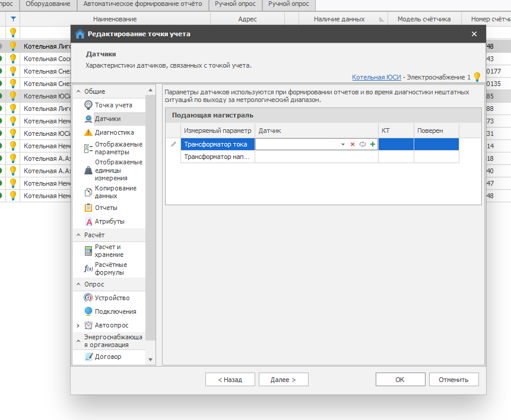Viewport: 511px width, 420px height.
Task: Open the first Ручной опрос tab
Action: (235, 4)
